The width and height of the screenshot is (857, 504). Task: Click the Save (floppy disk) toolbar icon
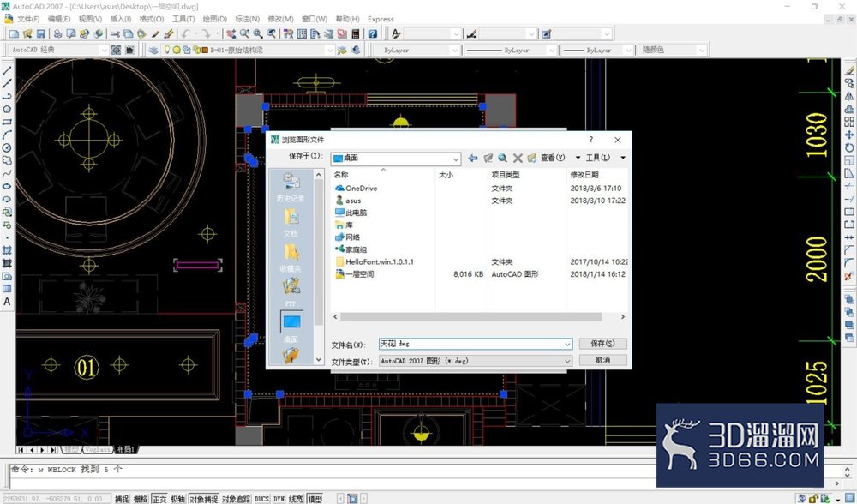(41, 34)
